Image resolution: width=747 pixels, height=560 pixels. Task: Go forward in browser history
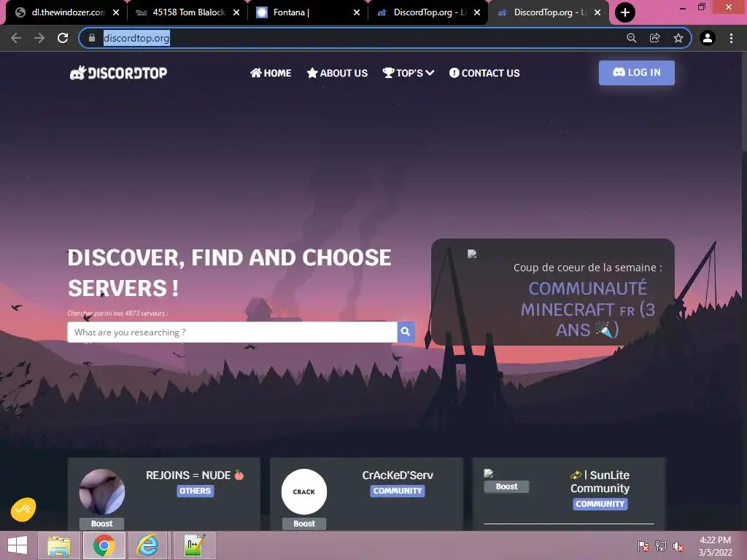click(39, 38)
